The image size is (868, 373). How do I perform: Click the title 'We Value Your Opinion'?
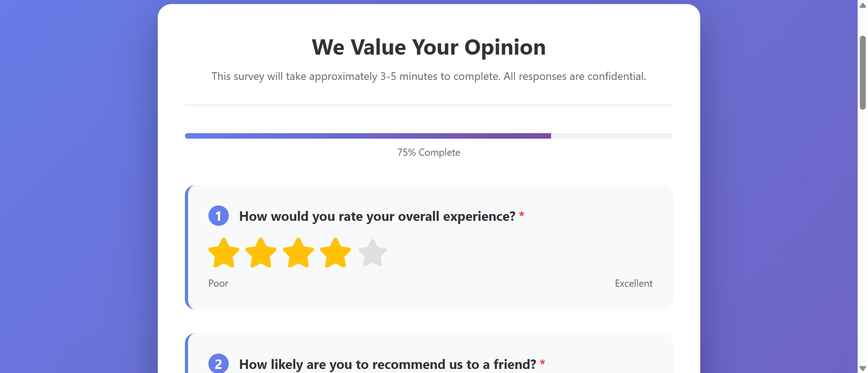tap(429, 47)
